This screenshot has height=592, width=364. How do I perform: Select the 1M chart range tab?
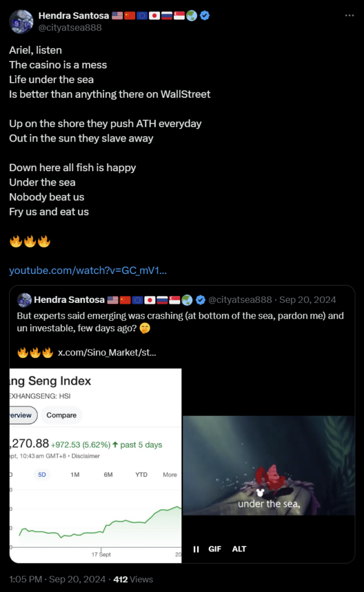[x=75, y=475]
